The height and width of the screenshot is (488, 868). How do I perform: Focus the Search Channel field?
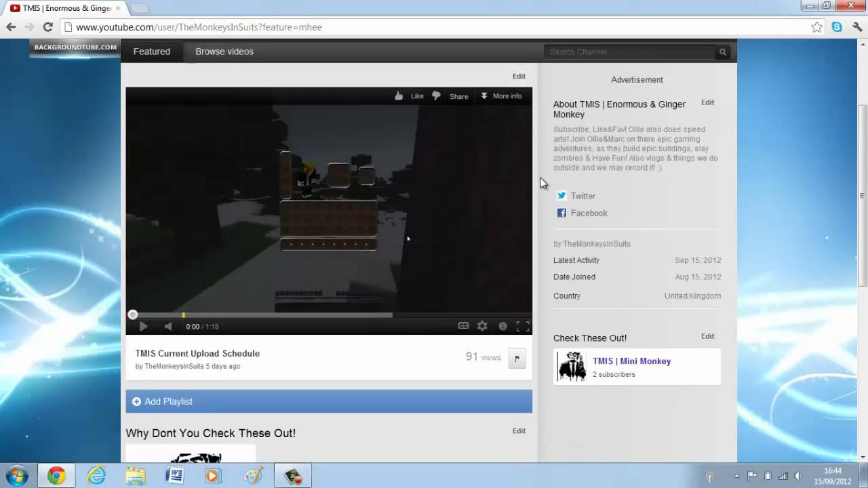tap(629, 52)
